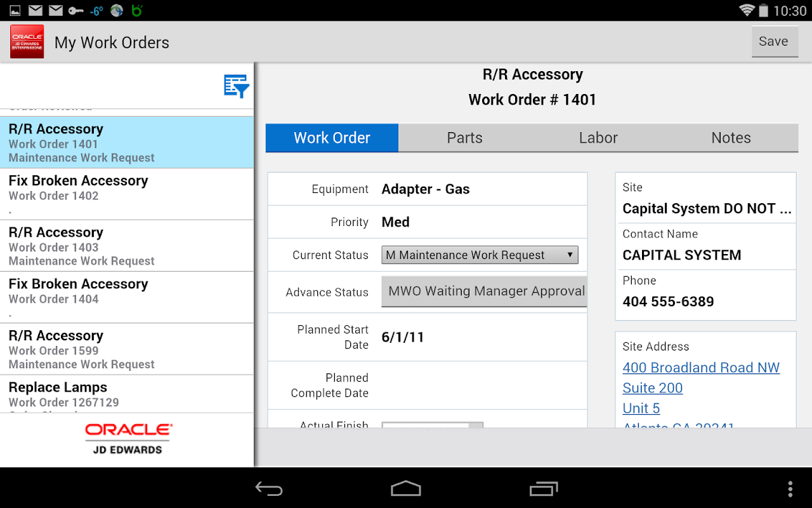
Task: Tap the Android back navigation icon
Action: coord(269,488)
